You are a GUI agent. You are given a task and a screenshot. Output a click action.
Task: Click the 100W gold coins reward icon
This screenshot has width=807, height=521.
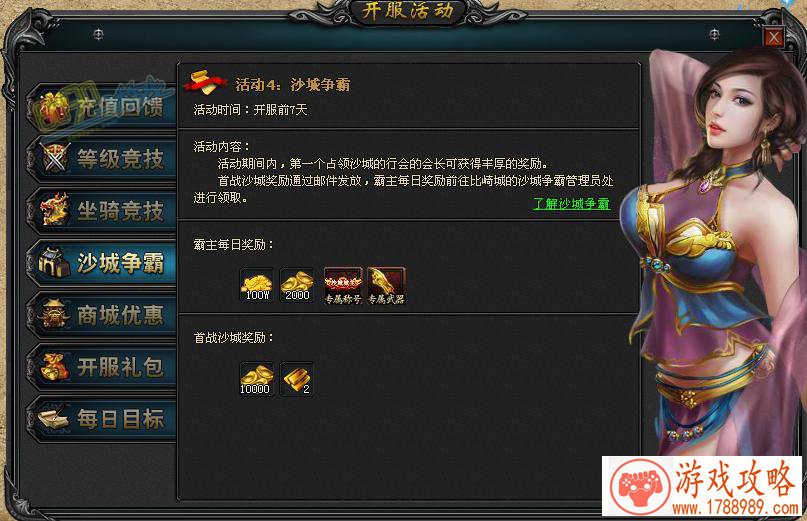tap(257, 285)
